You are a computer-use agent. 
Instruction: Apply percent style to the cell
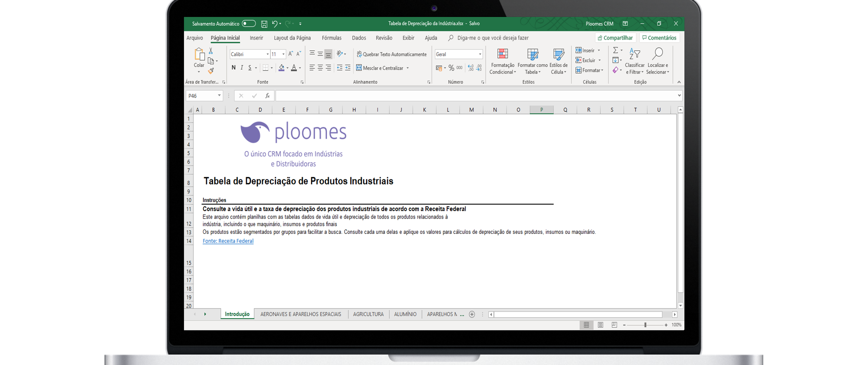point(451,68)
